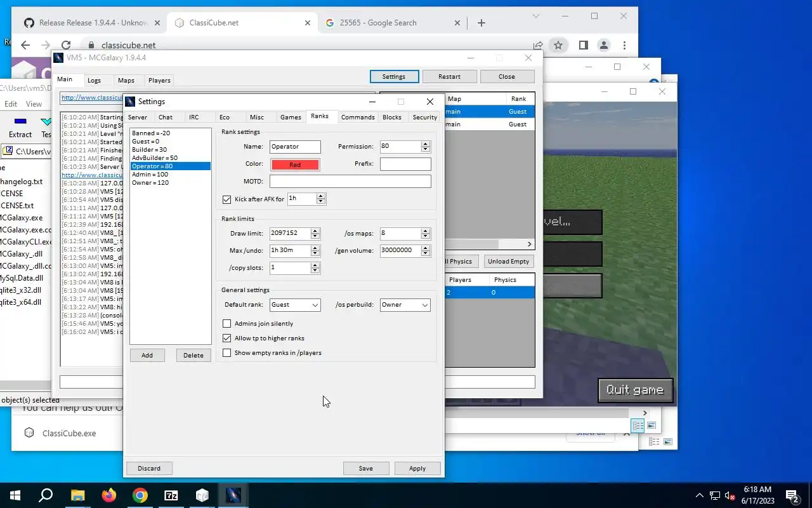Enable Show empty ranks in /players
Screen dimensions: 812x508
pos(226,353)
